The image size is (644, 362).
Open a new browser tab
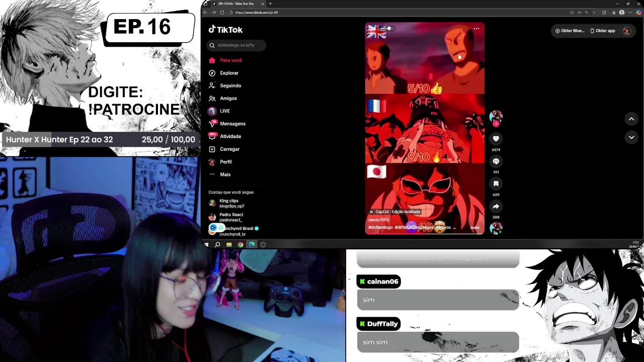tap(270, 4)
